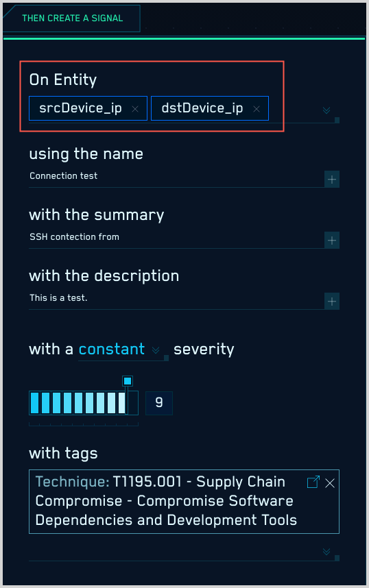Click the plus icon beside the summary field
369x588 pixels.
coord(332,241)
